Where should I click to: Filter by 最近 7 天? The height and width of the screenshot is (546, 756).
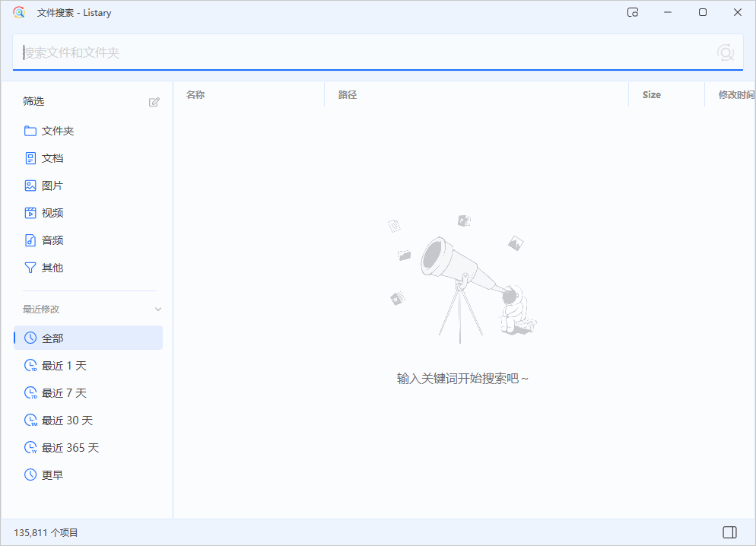click(88, 392)
